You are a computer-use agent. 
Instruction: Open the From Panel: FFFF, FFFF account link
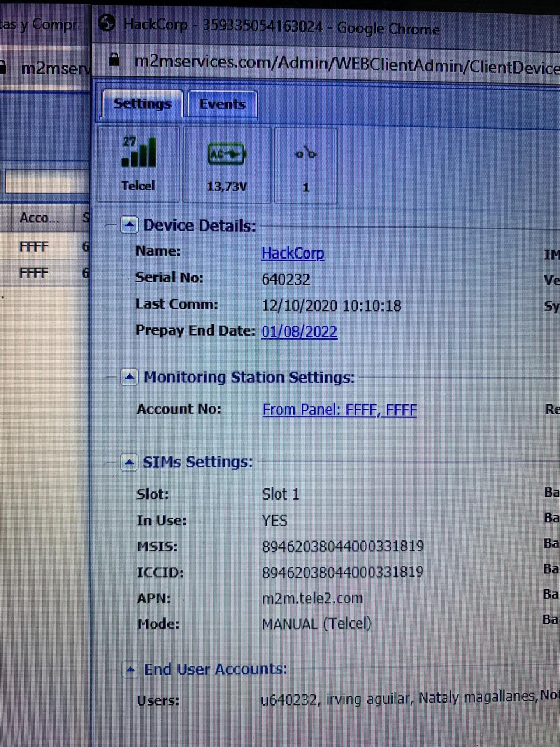click(339, 410)
